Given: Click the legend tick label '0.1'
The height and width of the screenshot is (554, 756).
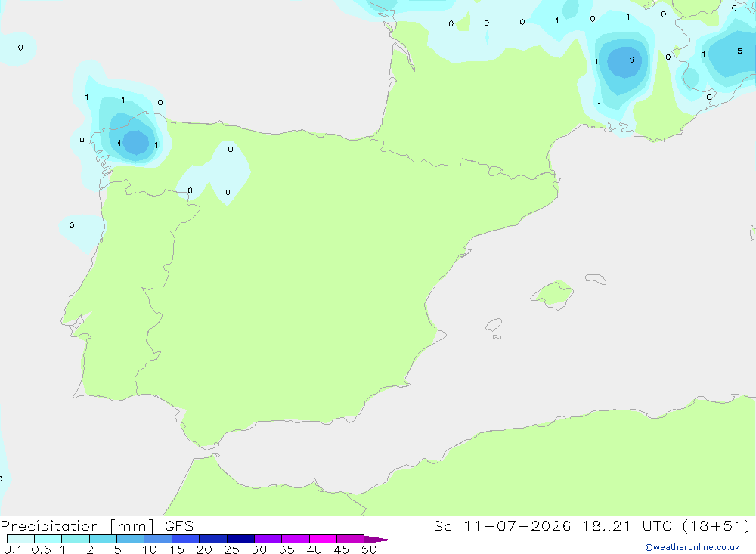Looking at the screenshot, I should (x=13, y=549).
